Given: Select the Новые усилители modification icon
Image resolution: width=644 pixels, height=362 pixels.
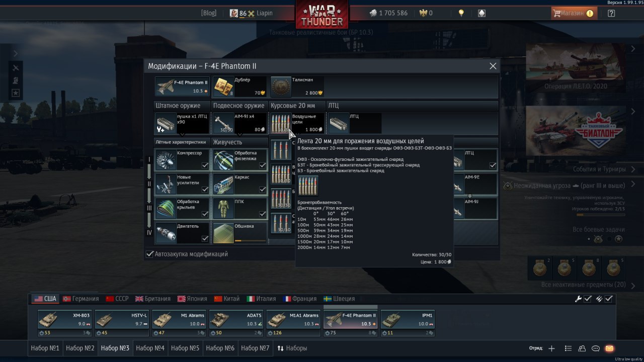Looking at the screenshot, I should pos(166,185).
